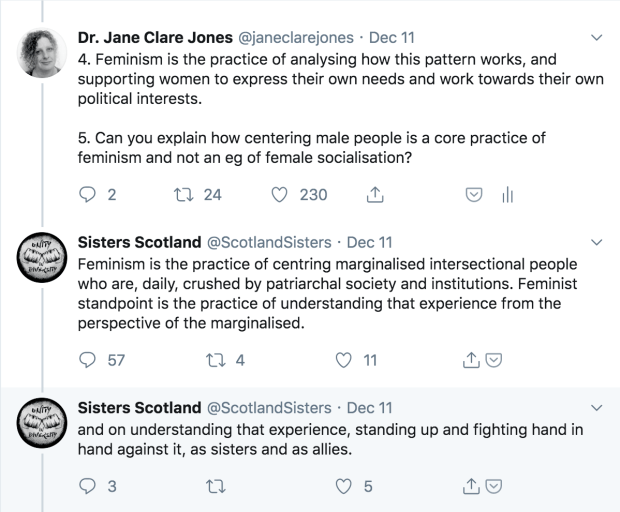
Task: Reply to Dr. Jane Clare Jones's tweet
Action: pyautogui.click(x=86, y=195)
